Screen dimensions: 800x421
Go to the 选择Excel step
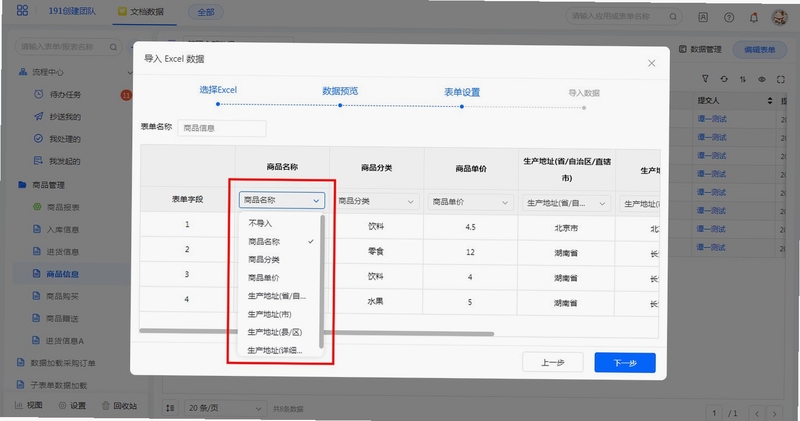tap(218, 90)
